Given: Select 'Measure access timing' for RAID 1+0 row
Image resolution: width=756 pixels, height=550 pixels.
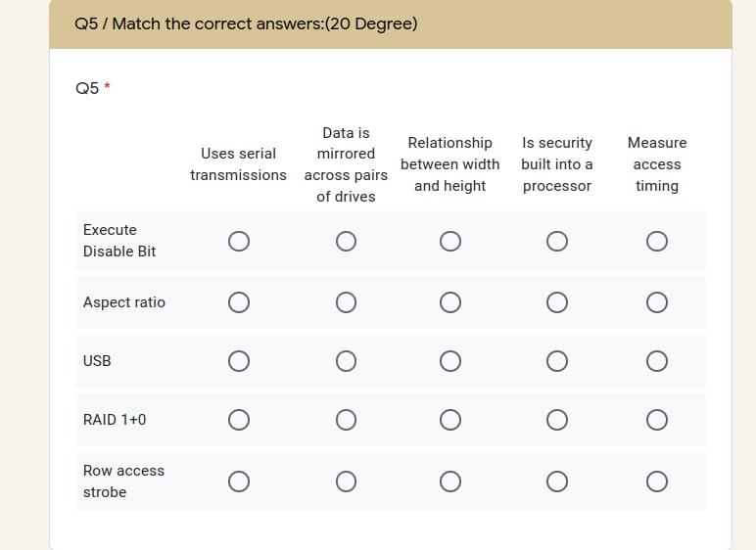Looking at the screenshot, I should [657, 420].
